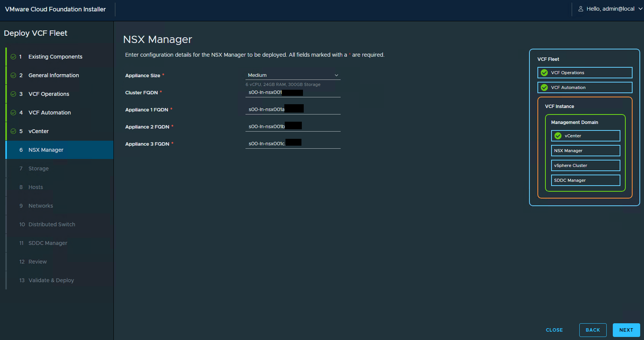Image resolution: width=644 pixels, height=340 pixels.
Task: Go to wizard step General Information
Action: [59, 75]
